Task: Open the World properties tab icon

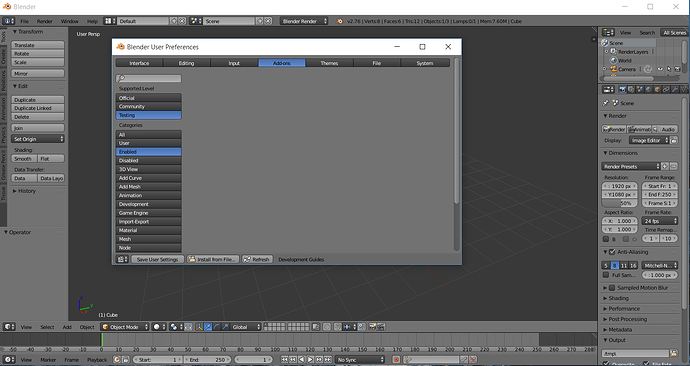Action: [648, 89]
